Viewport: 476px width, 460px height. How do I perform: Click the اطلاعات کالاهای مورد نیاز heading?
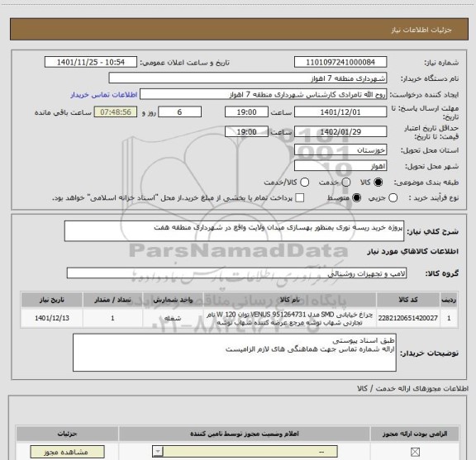pyautogui.click(x=413, y=251)
